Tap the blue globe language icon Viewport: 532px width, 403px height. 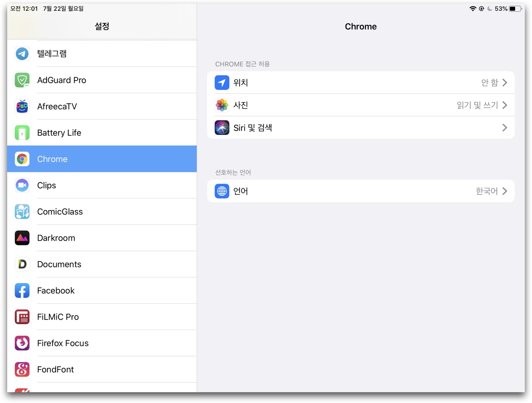222,191
